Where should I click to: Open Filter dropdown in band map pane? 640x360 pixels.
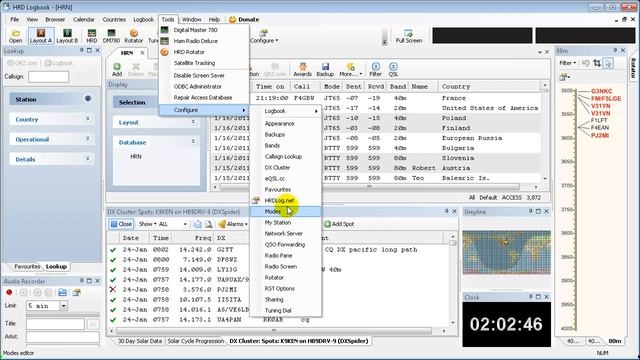pos(568,63)
